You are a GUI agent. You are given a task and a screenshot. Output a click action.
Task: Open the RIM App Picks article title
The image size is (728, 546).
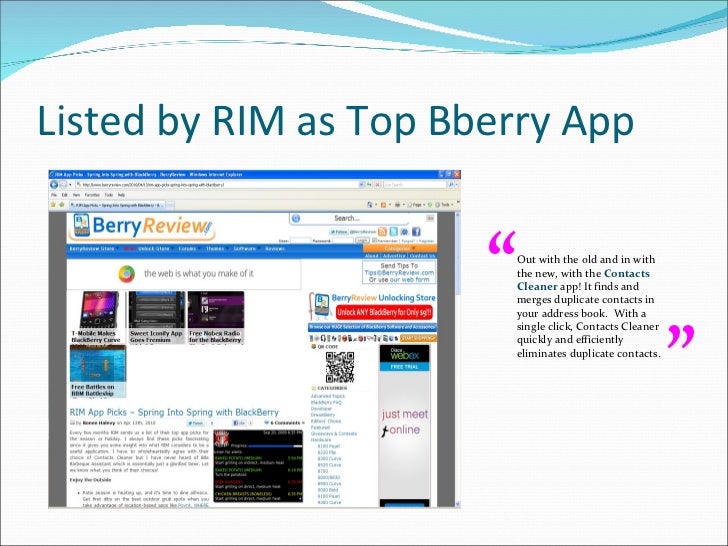(x=174, y=412)
